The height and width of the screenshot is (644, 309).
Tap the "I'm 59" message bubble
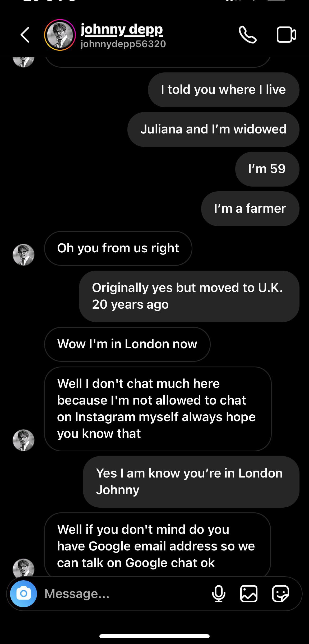click(267, 169)
